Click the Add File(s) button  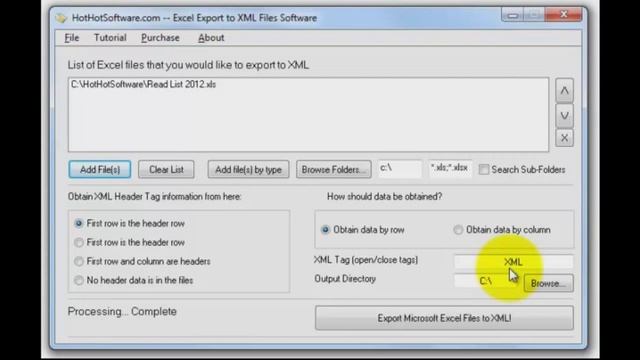coord(100,169)
